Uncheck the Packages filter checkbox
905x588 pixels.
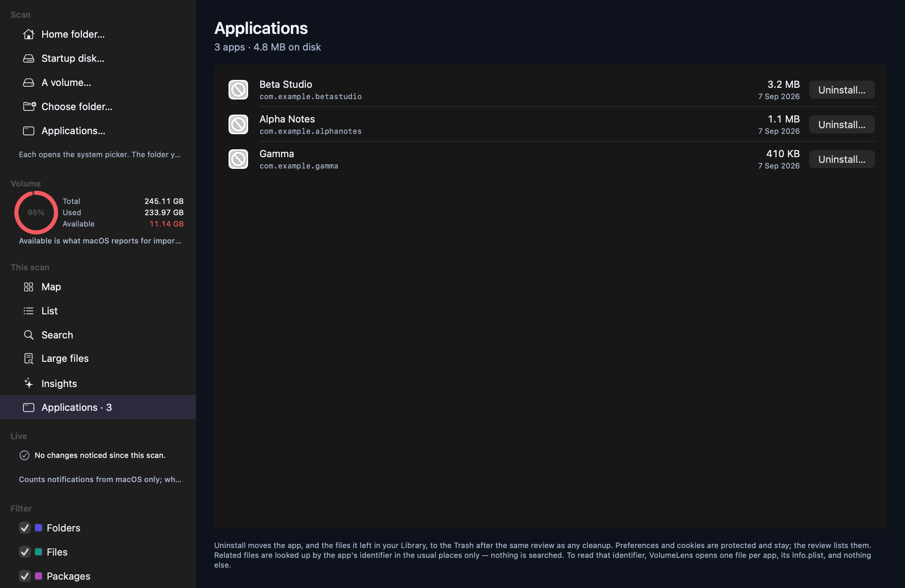pyautogui.click(x=25, y=576)
